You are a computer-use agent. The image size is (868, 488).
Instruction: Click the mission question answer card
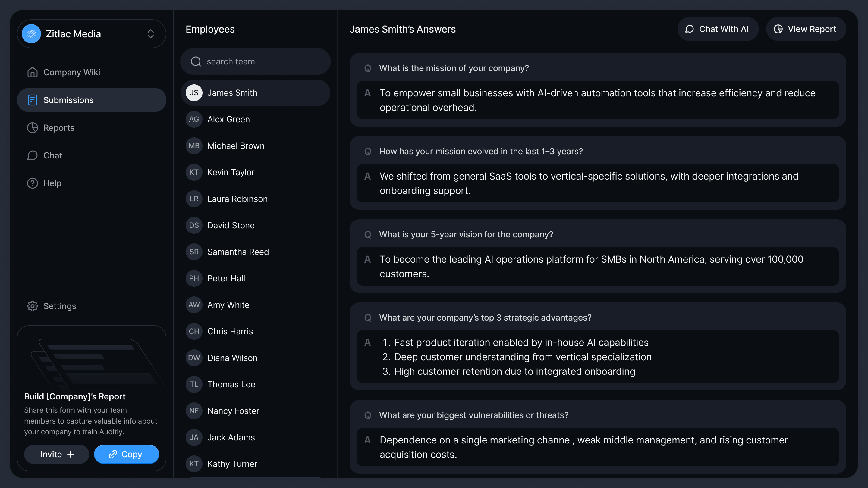(597, 100)
